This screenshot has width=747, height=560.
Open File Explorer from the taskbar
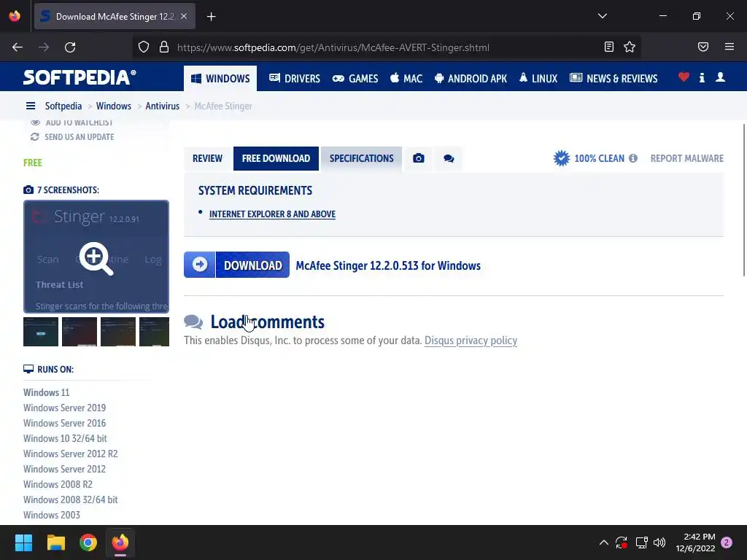55,542
